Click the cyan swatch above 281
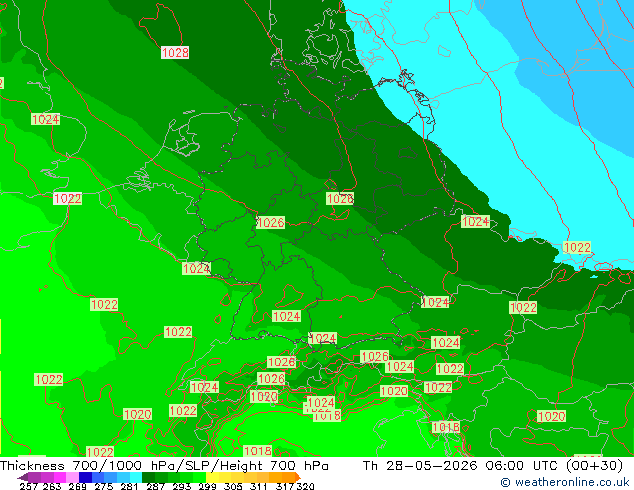This screenshot has width=634, height=490. click(x=136, y=477)
